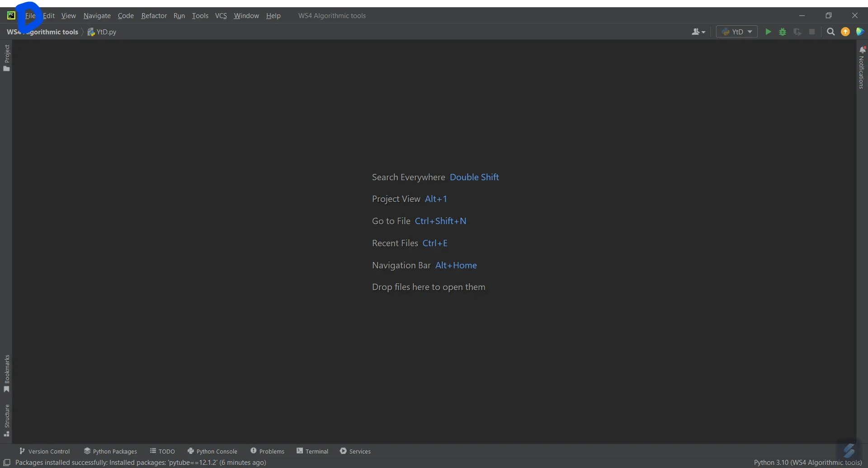
Task: Open the Code With Me user icon menu
Action: [x=698, y=32]
